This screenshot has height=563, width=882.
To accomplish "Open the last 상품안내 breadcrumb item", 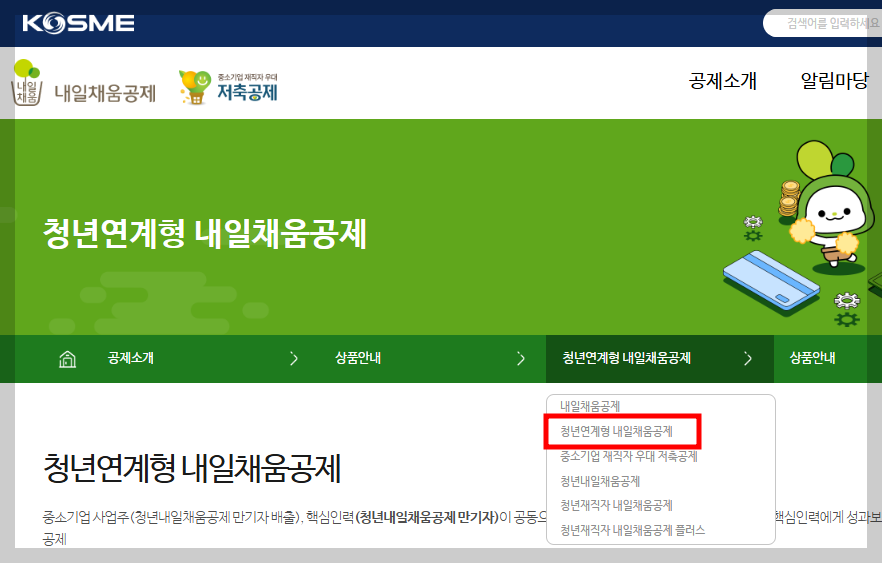I will pos(812,358).
